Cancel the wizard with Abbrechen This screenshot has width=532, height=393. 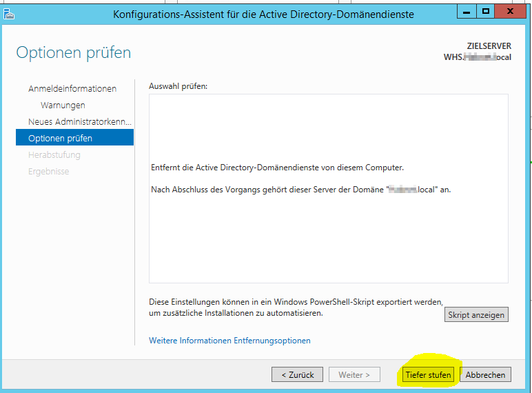tap(486, 375)
